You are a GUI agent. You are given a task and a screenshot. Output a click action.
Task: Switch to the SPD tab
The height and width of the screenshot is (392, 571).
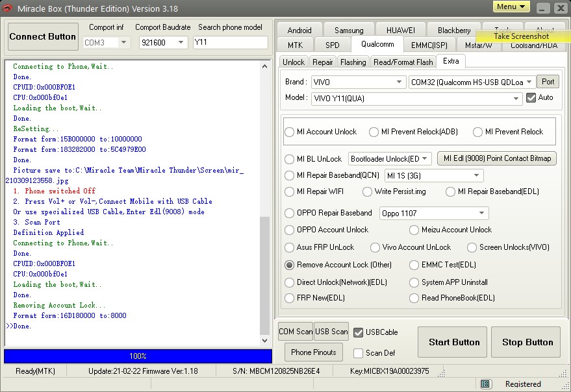pyautogui.click(x=332, y=45)
